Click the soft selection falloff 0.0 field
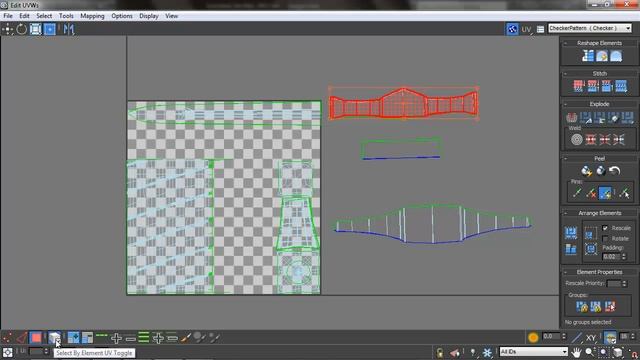This screenshot has width=640, height=360. point(551,336)
